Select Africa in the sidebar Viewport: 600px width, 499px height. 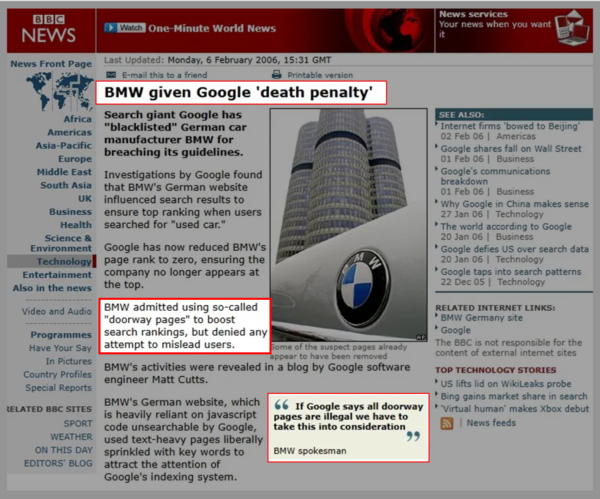pos(78,119)
